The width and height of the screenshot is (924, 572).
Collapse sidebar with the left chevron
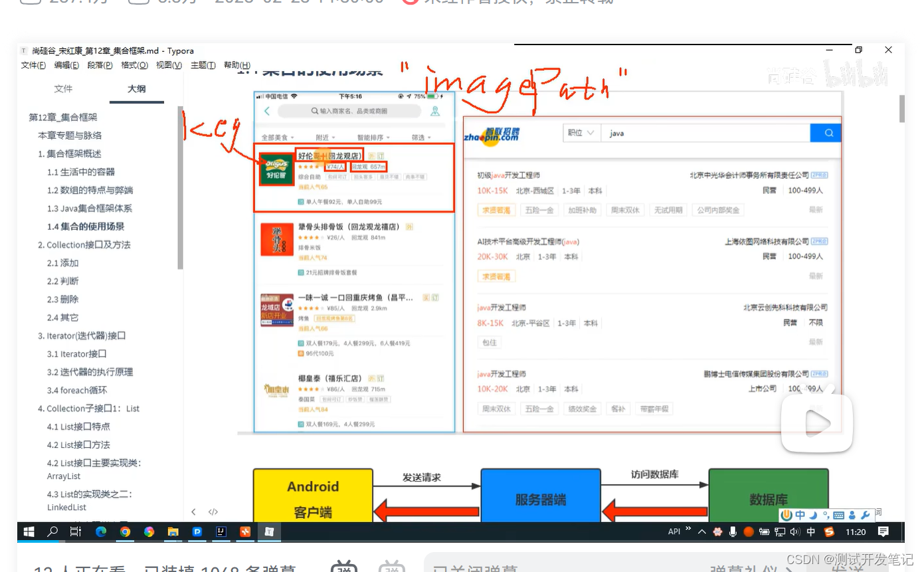[193, 512]
